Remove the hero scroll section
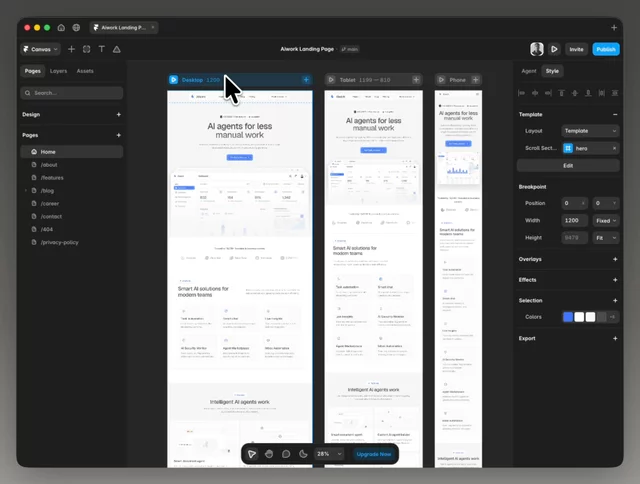640x484 pixels. click(x=614, y=148)
